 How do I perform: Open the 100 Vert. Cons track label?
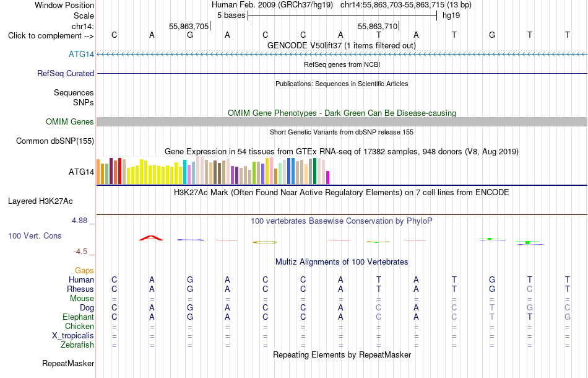[x=35, y=235]
